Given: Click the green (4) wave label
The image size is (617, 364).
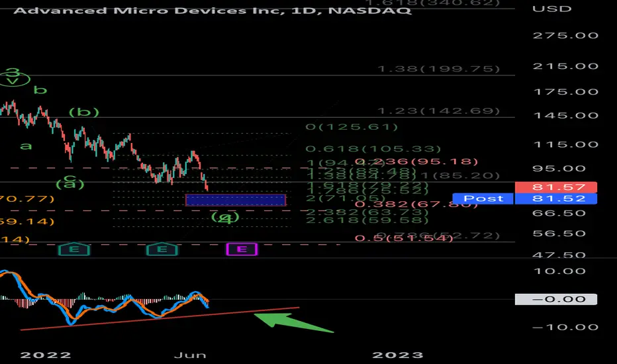Looking at the screenshot, I should (225, 218).
